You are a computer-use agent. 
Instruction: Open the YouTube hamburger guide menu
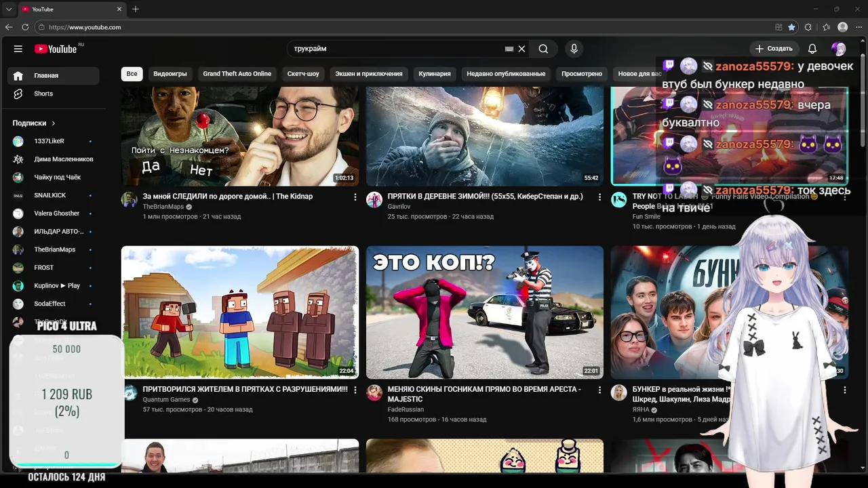[x=18, y=49]
